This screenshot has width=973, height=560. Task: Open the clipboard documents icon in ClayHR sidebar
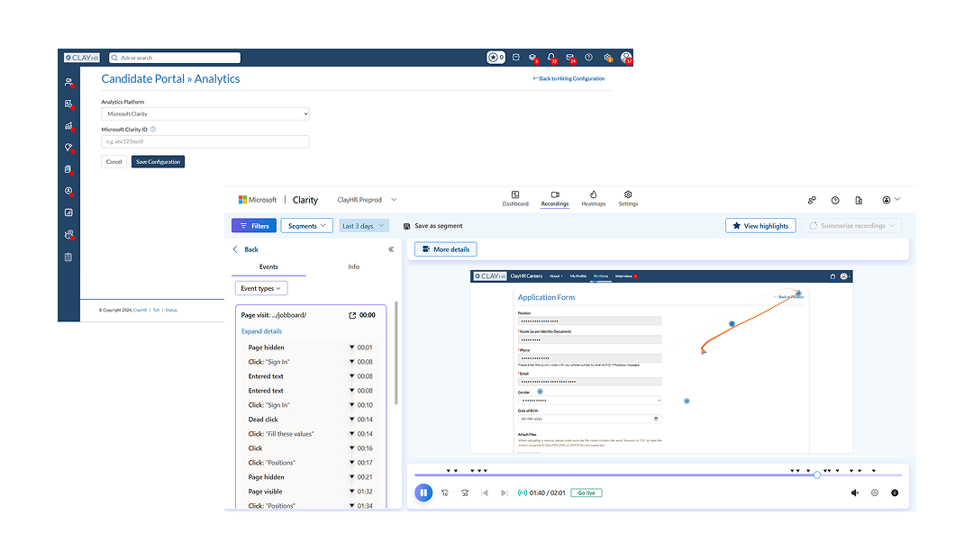point(68,169)
